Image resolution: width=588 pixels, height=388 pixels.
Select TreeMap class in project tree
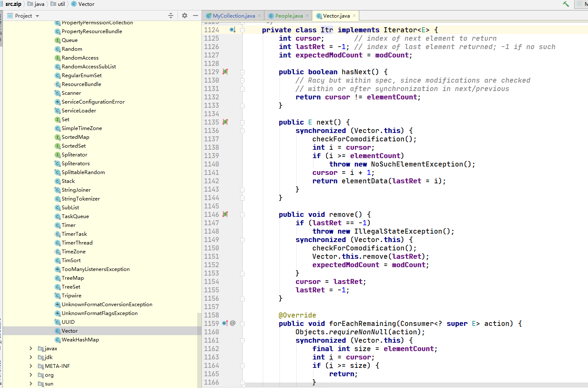click(73, 278)
